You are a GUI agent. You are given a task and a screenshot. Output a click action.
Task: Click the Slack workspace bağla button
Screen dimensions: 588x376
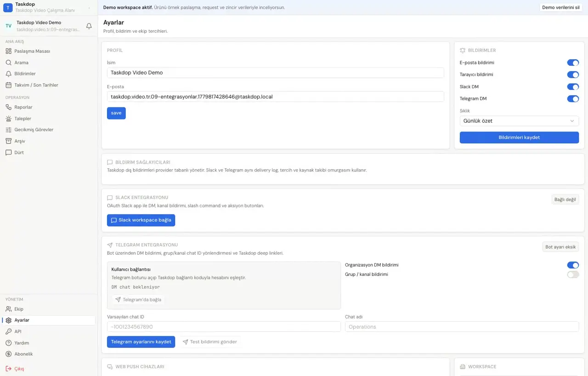click(x=141, y=220)
